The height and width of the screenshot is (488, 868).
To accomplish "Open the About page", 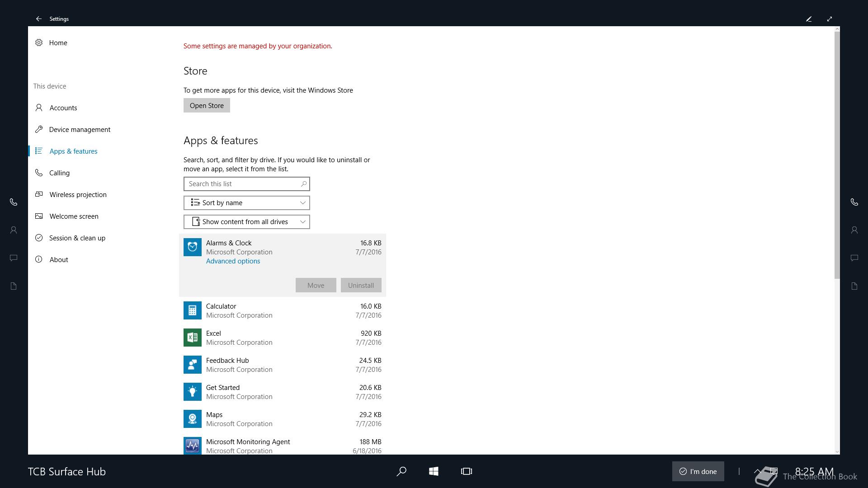I will (x=59, y=259).
